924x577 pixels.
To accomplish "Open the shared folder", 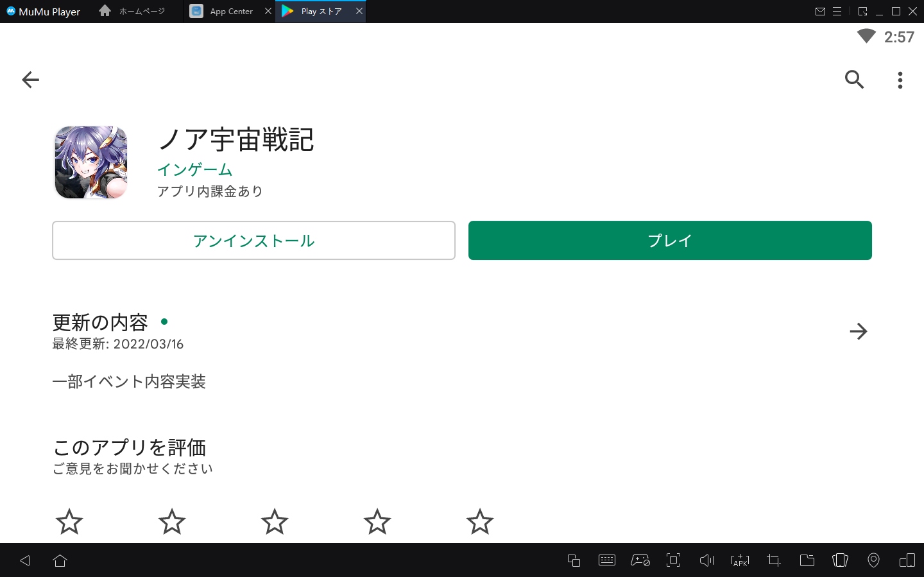I will 807,560.
